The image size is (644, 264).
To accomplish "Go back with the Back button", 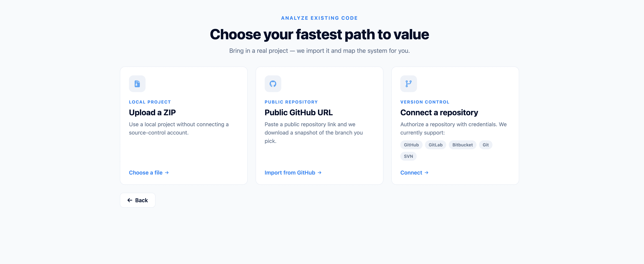I will coord(138,200).
